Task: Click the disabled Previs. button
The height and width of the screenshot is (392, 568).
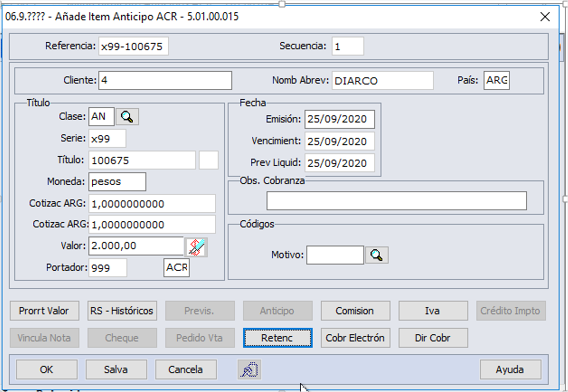Action: pos(200,311)
